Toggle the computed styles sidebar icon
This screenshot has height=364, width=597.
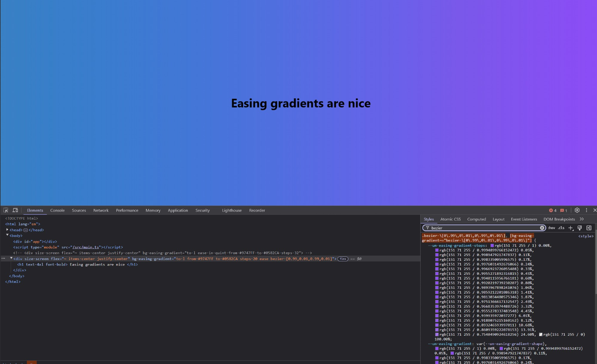(589, 228)
